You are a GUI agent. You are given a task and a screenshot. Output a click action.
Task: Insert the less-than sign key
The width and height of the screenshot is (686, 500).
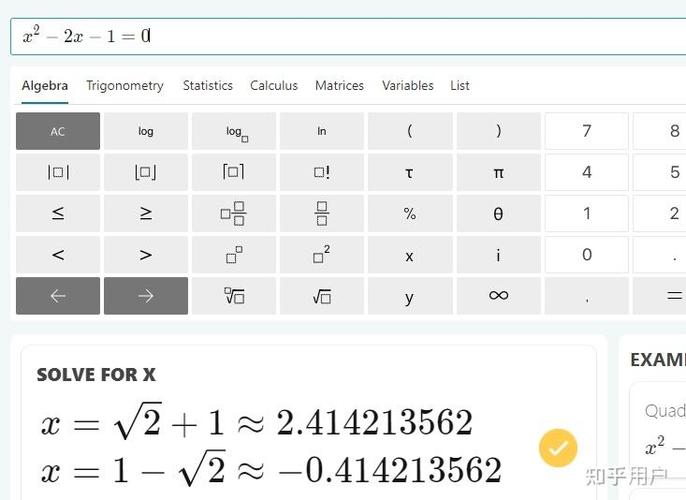(x=58, y=255)
